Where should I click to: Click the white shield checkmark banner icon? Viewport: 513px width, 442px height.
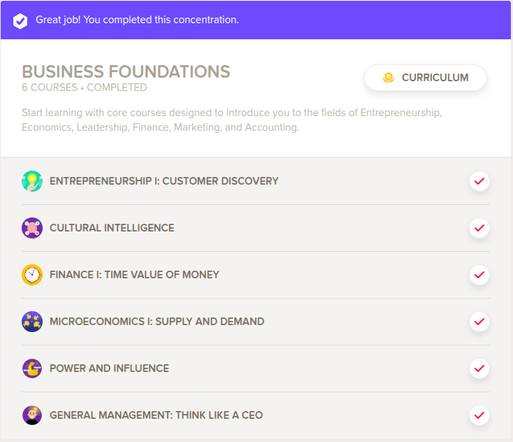point(20,21)
